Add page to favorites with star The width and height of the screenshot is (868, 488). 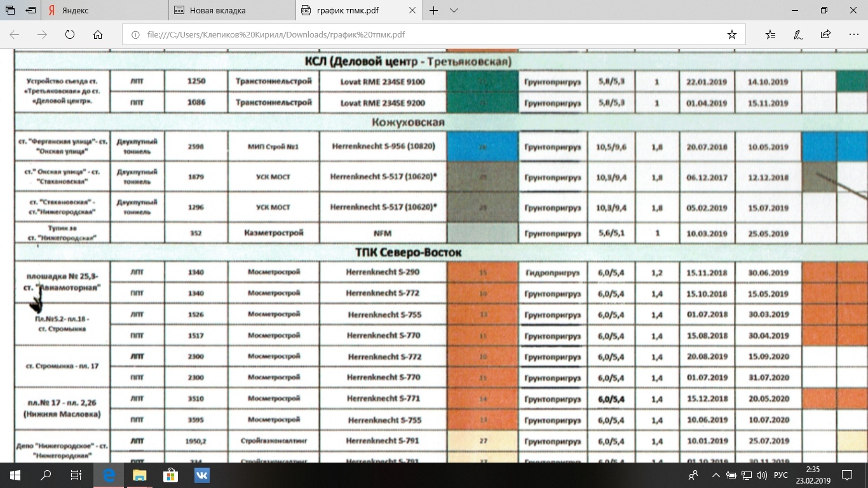pyautogui.click(x=731, y=35)
